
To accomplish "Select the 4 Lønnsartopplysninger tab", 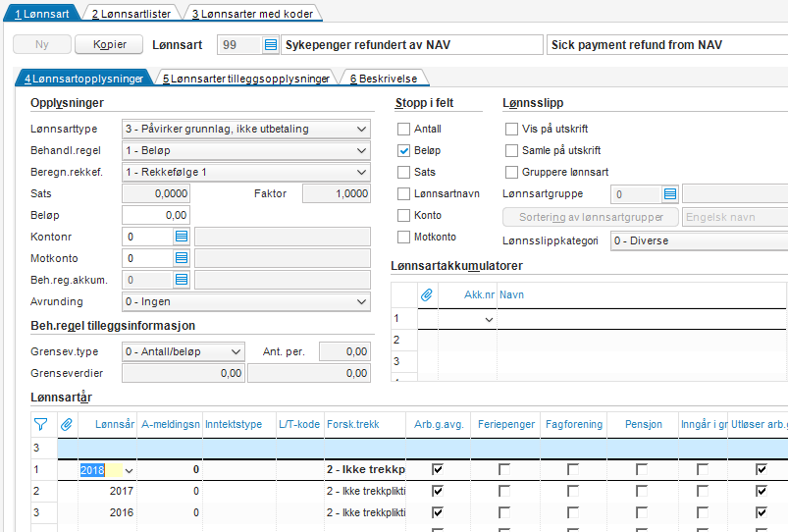I will pos(84,79).
